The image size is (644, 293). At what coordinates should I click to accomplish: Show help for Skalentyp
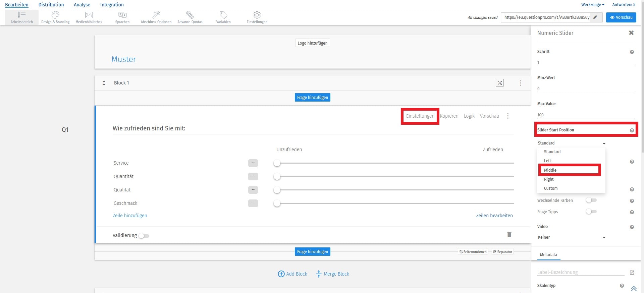pos(622,286)
